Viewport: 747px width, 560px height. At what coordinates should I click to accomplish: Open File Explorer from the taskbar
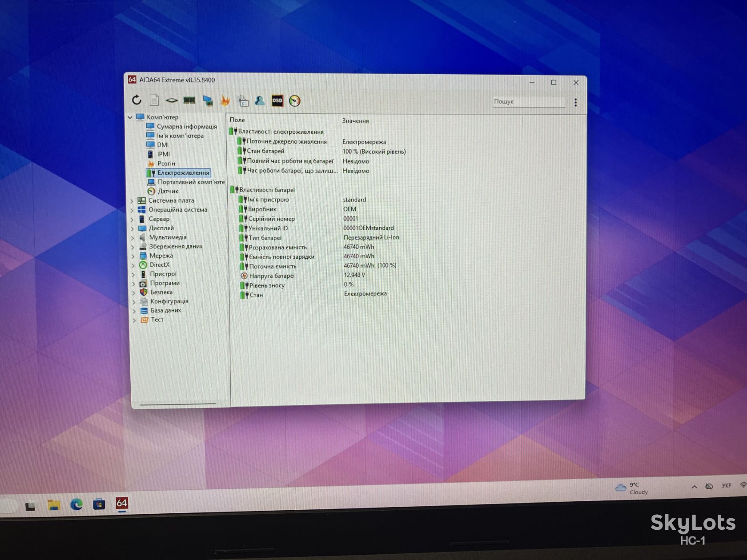point(54,505)
